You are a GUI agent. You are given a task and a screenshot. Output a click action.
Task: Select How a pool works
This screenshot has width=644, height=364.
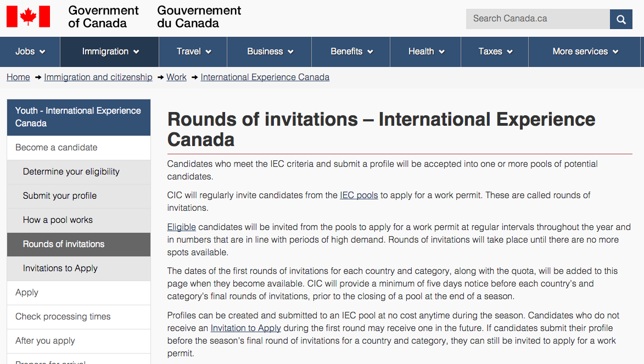pos(58,220)
